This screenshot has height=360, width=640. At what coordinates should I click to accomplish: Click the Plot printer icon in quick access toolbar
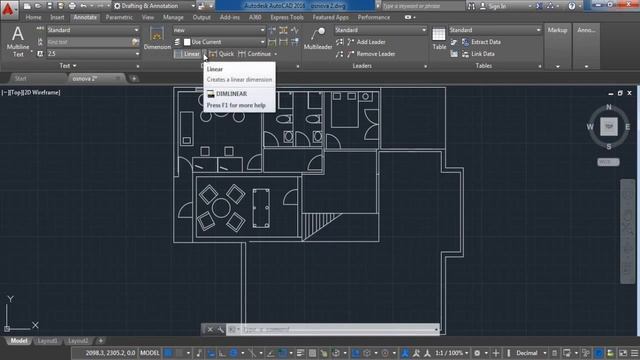coord(72,6)
